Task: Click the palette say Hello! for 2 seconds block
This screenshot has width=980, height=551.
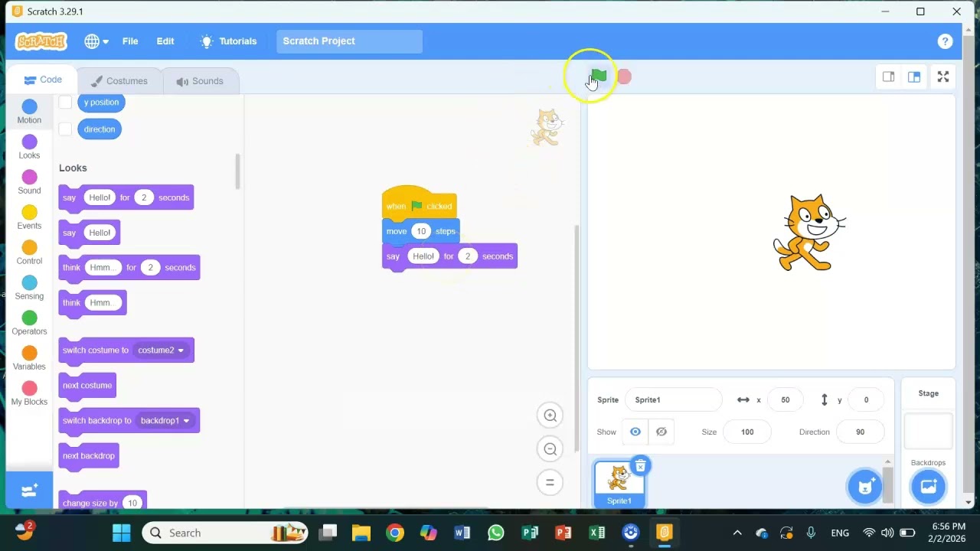Action: [126, 197]
